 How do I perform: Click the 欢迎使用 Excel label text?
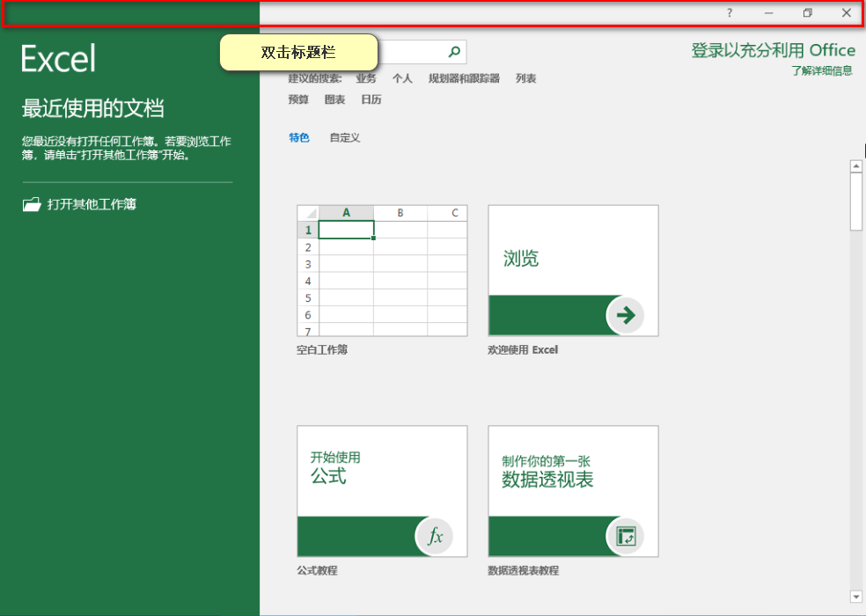tap(523, 349)
